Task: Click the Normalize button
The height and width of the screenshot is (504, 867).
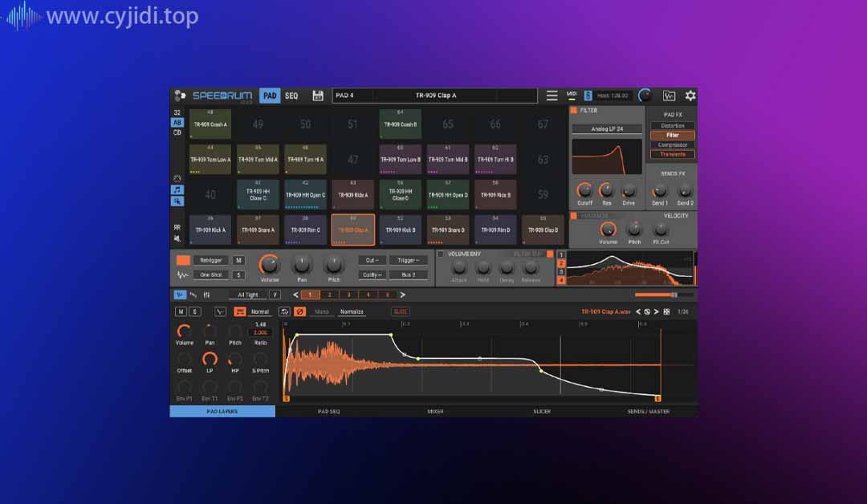Action: 352,311
